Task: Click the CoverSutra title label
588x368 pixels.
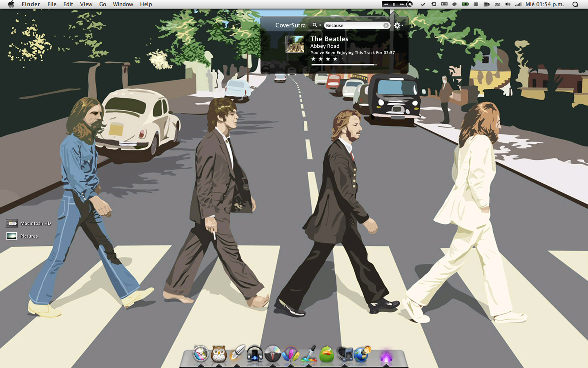Action: click(290, 25)
